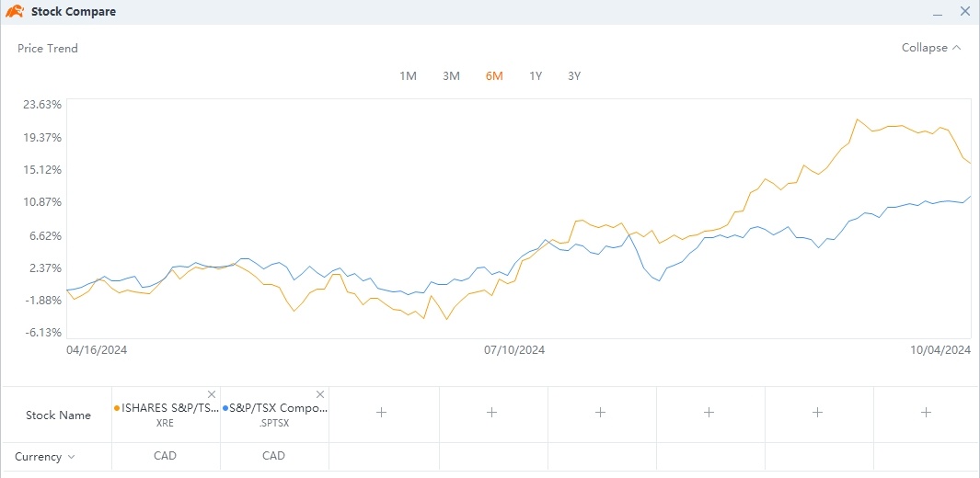This screenshot has height=478, width=980.
Task: Click the -1.88% axis label
Action: (x=43, y=301)
